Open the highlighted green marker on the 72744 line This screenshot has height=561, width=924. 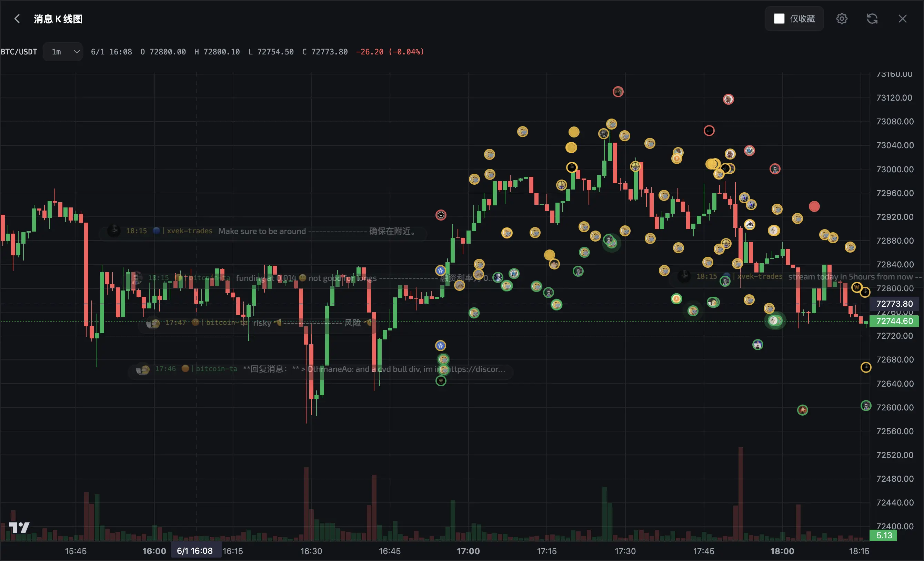[775, 320]
